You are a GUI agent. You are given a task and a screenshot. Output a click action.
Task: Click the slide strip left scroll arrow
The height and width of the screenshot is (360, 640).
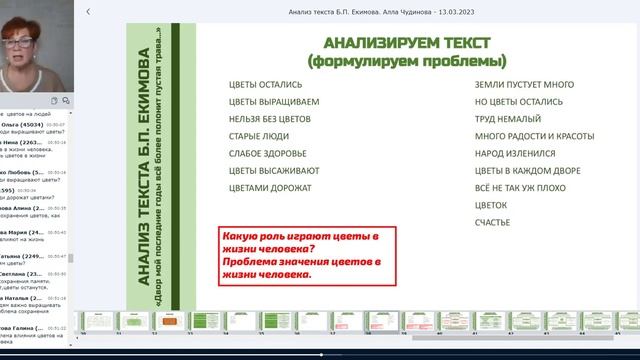click(x=77, y=338)
